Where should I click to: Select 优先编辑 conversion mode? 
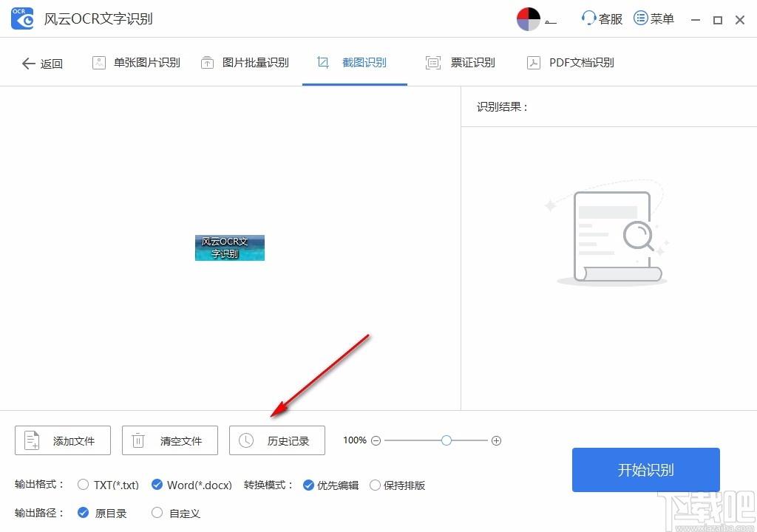330,485
